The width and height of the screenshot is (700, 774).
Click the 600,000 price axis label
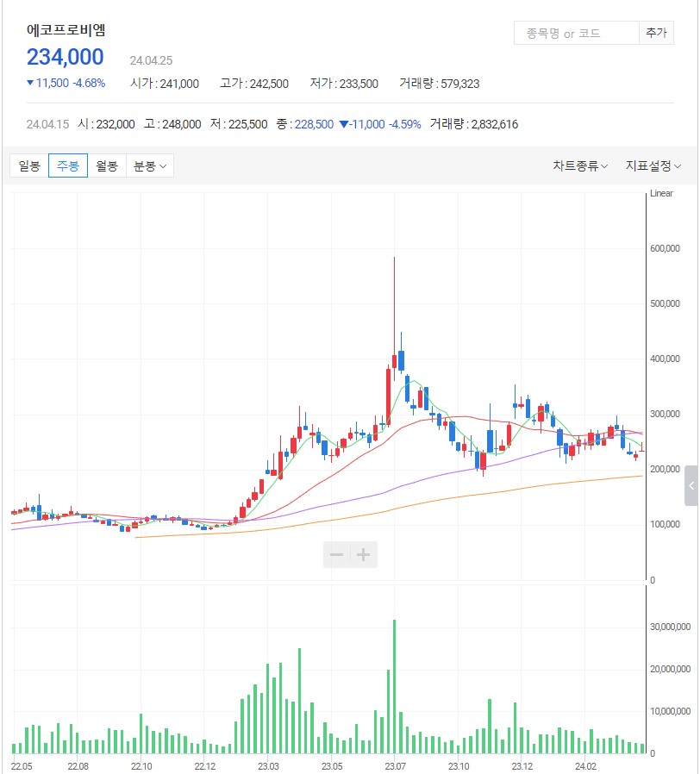point(665,249)
